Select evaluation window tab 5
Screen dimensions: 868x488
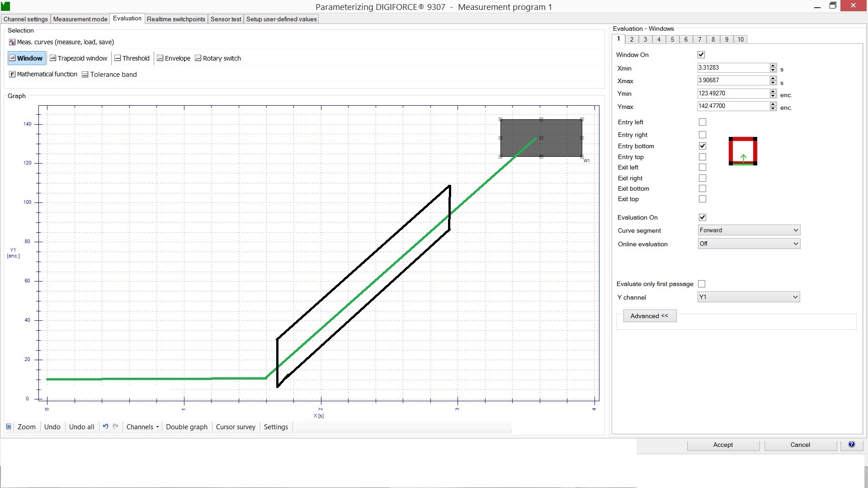672,39
